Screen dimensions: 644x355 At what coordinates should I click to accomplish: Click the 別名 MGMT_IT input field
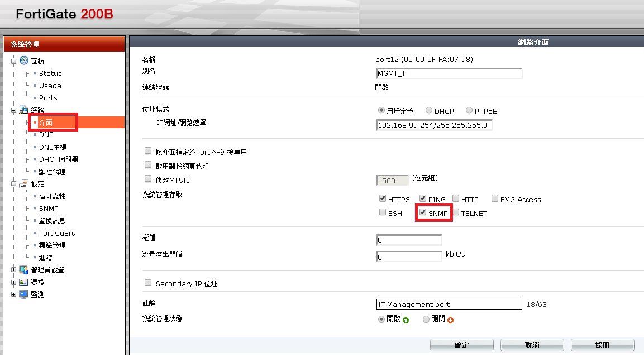point(449,73)
